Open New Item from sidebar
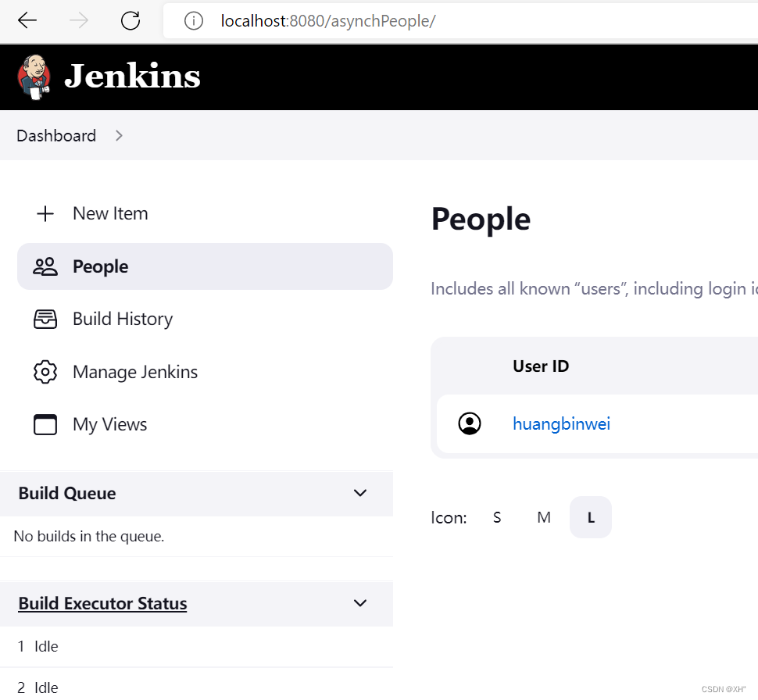This screenshot has height=700, width=758. [110, 214]
